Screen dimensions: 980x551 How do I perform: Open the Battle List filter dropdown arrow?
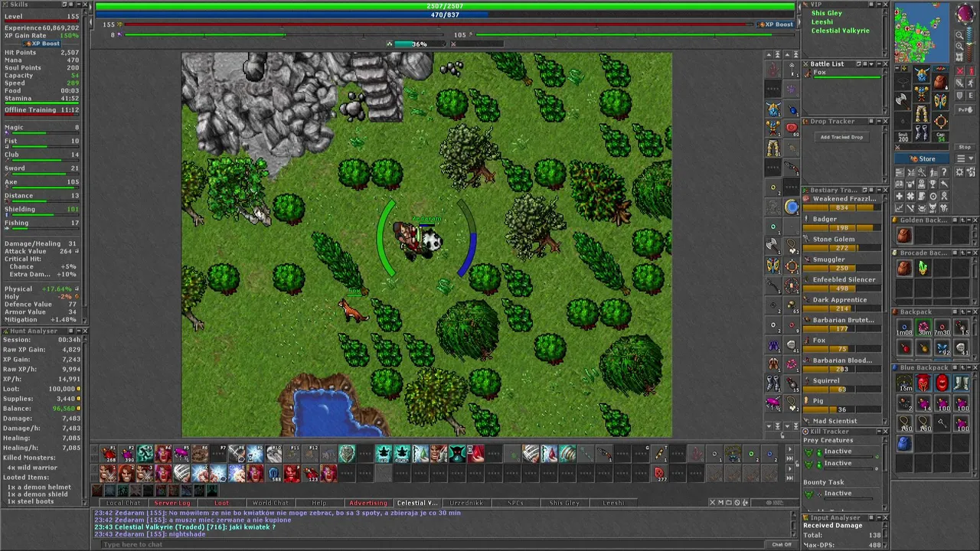[871, 64]
